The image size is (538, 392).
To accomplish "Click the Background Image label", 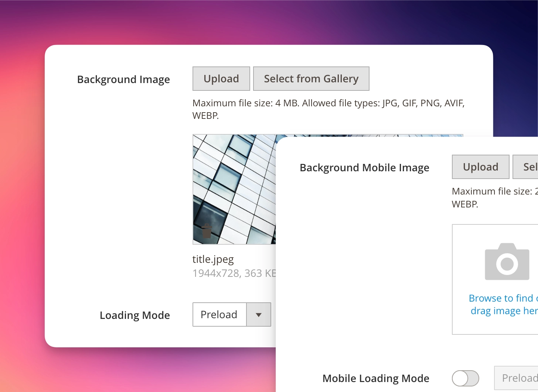I will click(123, 80).
